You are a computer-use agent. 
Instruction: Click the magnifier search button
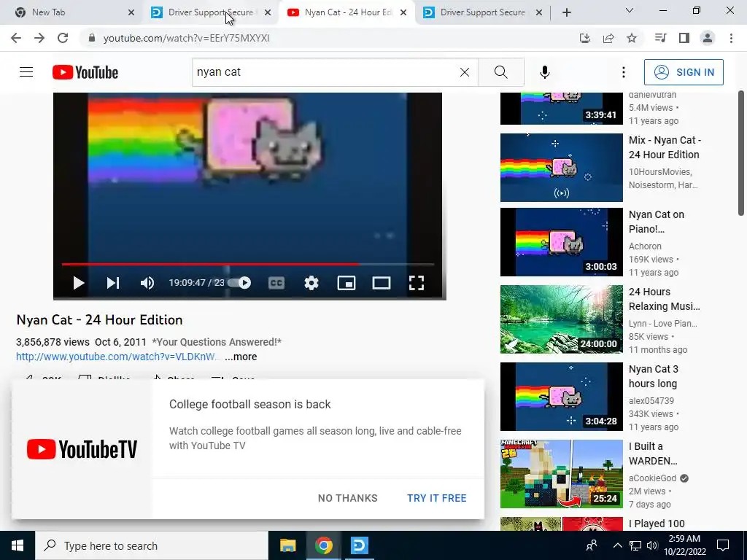pos(500,72)
